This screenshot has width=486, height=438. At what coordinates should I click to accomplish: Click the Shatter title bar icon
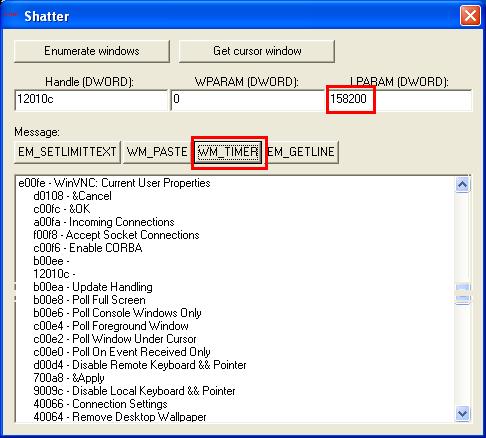(x=10, y=15)
